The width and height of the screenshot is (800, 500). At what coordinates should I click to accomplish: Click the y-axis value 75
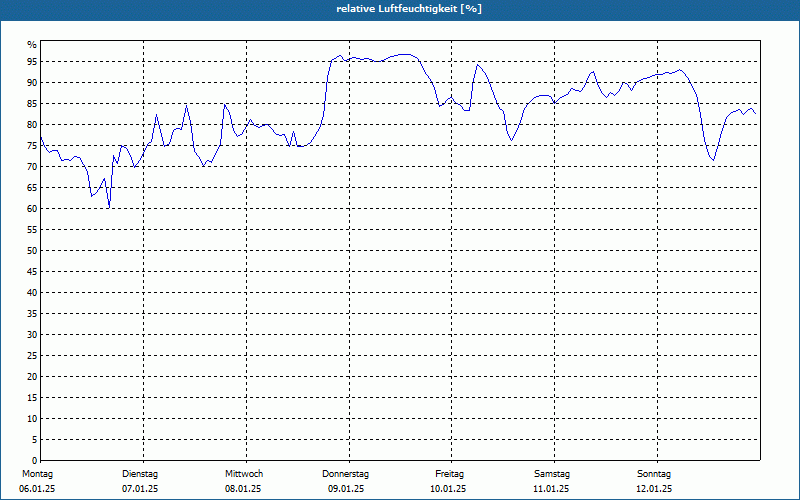tap(32, 146)
